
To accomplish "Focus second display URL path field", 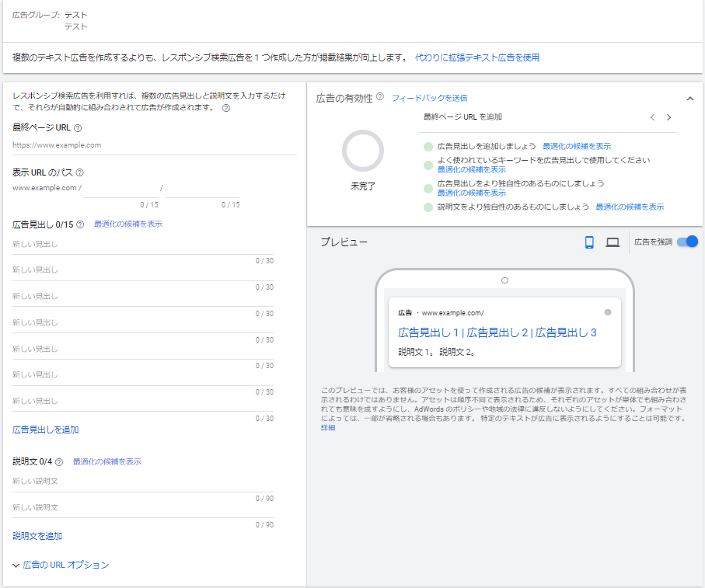I will pos(202,189).
